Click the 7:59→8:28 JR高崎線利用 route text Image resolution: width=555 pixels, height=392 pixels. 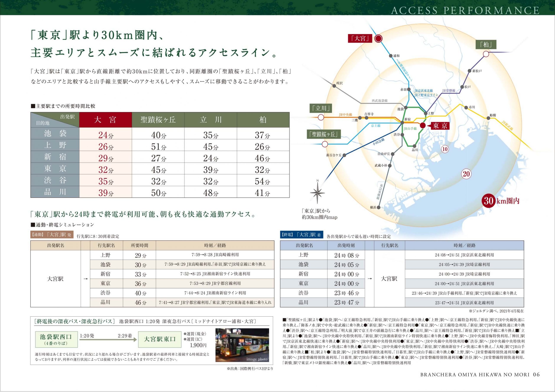(x=215, y=255)
